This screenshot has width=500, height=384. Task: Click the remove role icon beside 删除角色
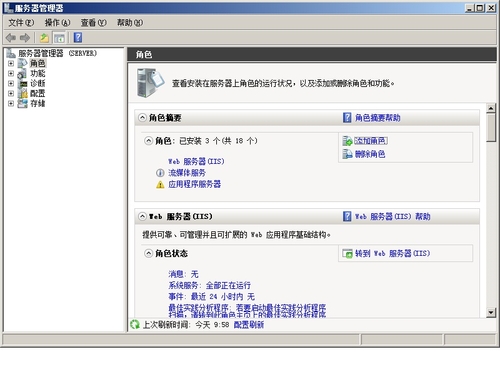(347, 154)
